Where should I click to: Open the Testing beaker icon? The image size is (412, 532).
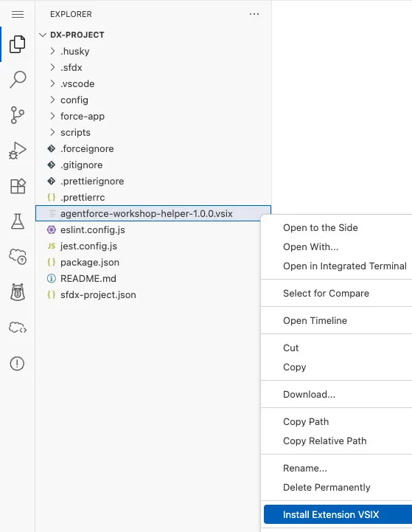point(18,221)
